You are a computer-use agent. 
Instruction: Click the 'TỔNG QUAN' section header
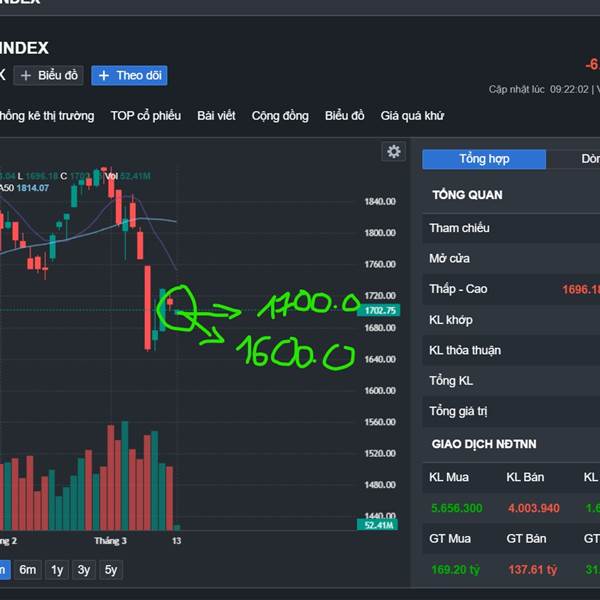[467, 194]
